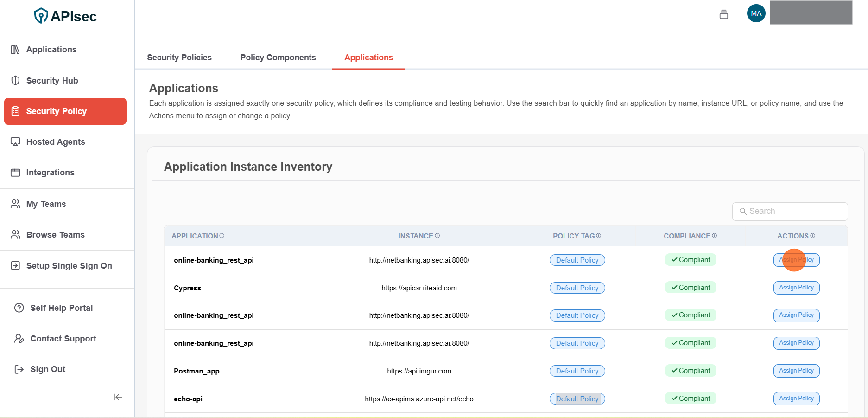Click the info icon beside APPLICATION header
This screenshot has height=418, width=868.
[x=222, y=236]
